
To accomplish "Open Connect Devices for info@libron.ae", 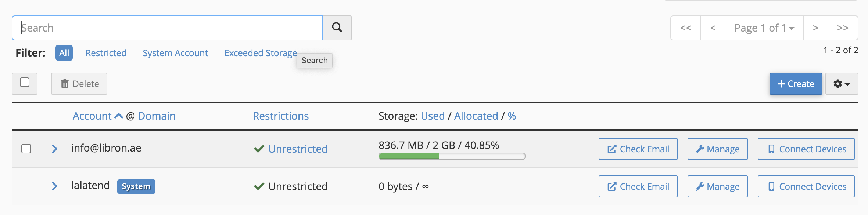I will 806,149.
